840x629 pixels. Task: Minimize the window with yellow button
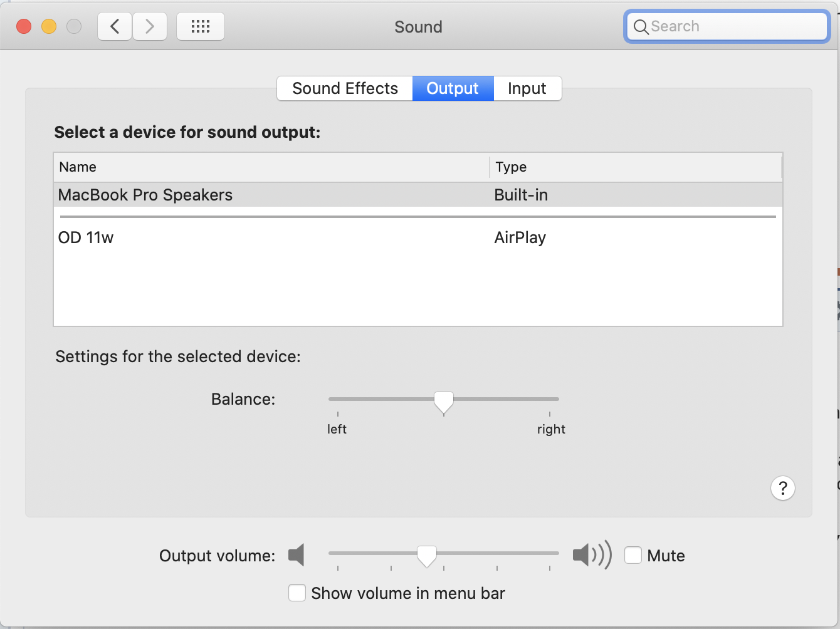(x=49, y=26)
